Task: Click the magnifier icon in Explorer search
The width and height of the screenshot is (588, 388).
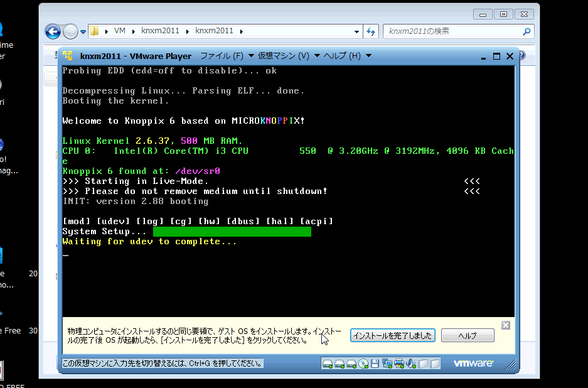Action: click(x=527, y=31)
